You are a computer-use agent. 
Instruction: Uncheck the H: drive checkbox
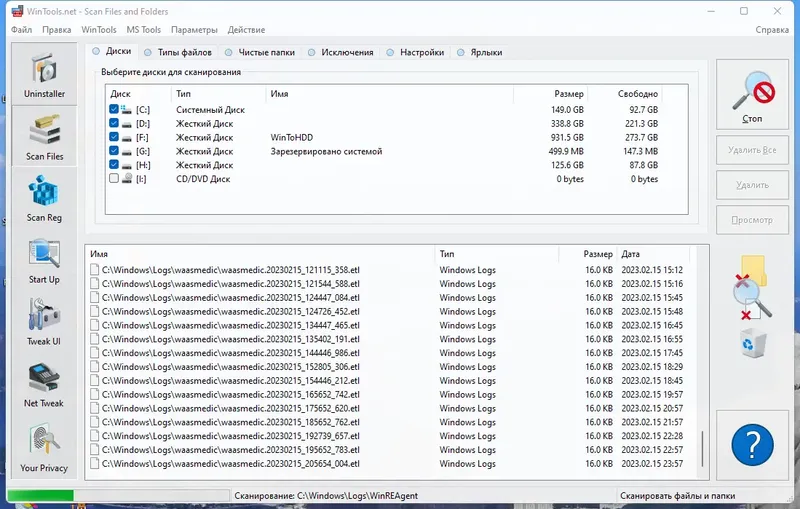click(114, 164)
